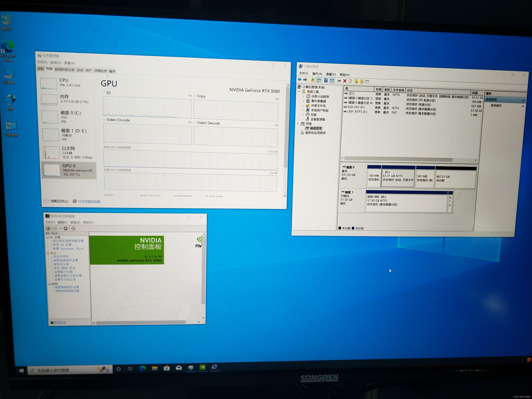This screenshot has width=532, height=399.
Task: Expand 本地用户和组 tree node
Action: point(303,110)
